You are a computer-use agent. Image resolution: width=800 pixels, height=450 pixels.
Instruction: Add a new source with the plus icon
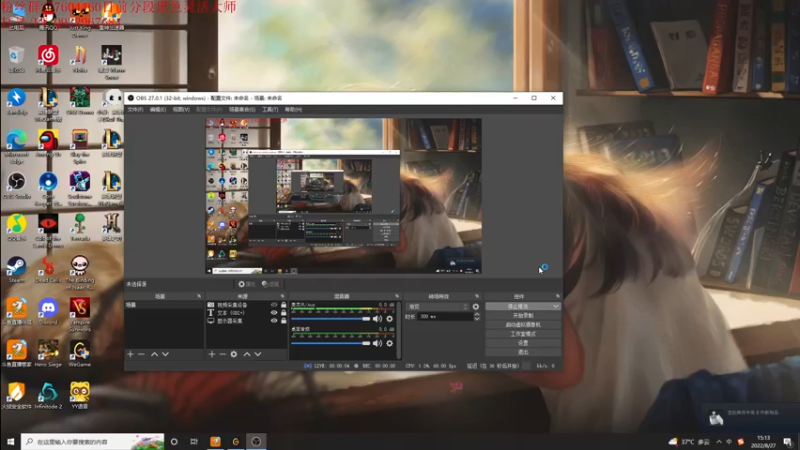tap(212, 354)
